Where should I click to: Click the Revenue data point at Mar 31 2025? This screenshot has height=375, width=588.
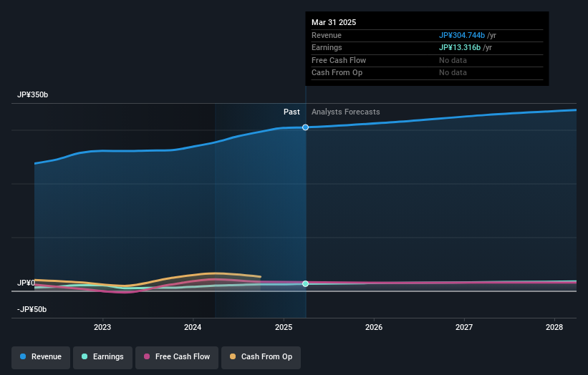pos(306,127)
